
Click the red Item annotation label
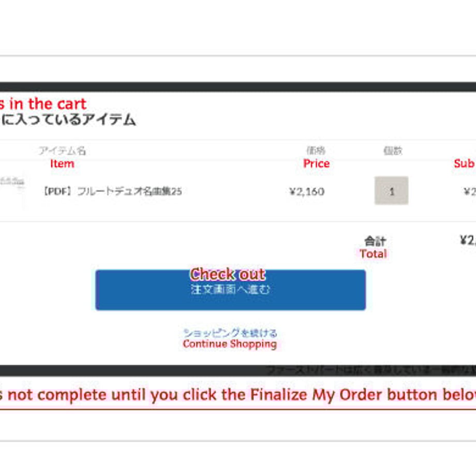[x=62, y=163]
